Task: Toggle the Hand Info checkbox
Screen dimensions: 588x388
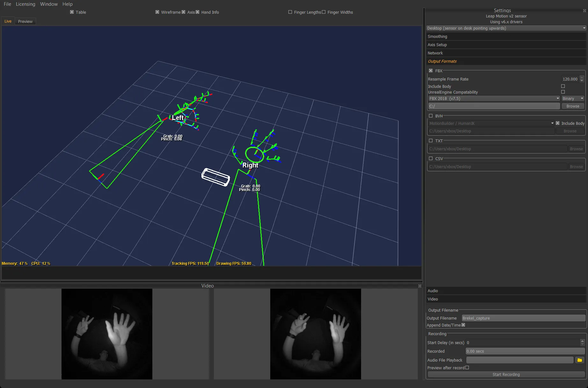Action: point(197,12)
